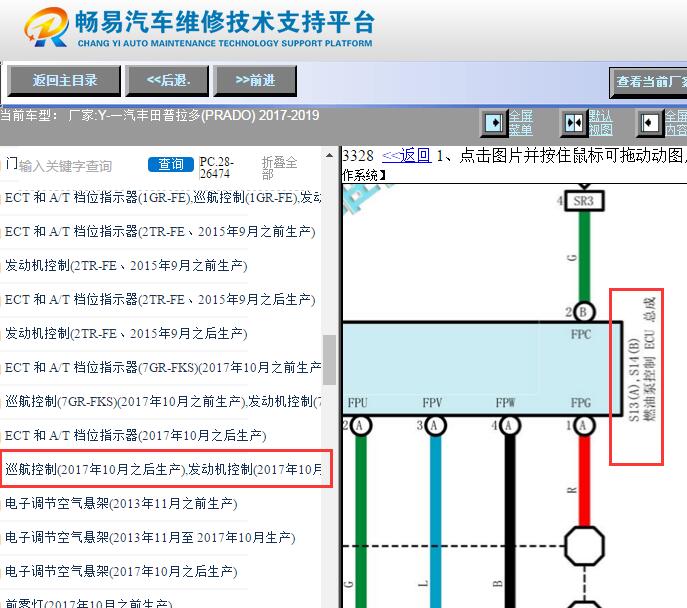Image resolution: width=687 pixels, height=608 pixels.
Task: Open the 默认视图 text link
Action: pyautogui.click(x=600, y=123)
